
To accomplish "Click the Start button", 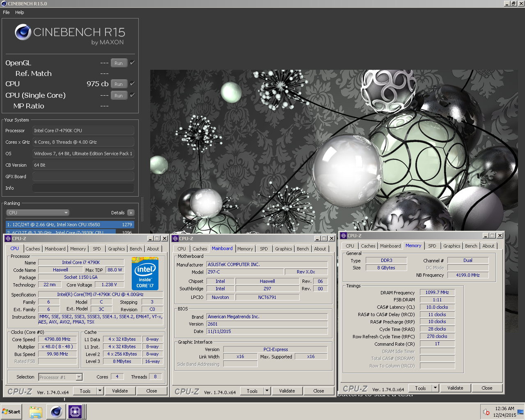I will (11, 411).
